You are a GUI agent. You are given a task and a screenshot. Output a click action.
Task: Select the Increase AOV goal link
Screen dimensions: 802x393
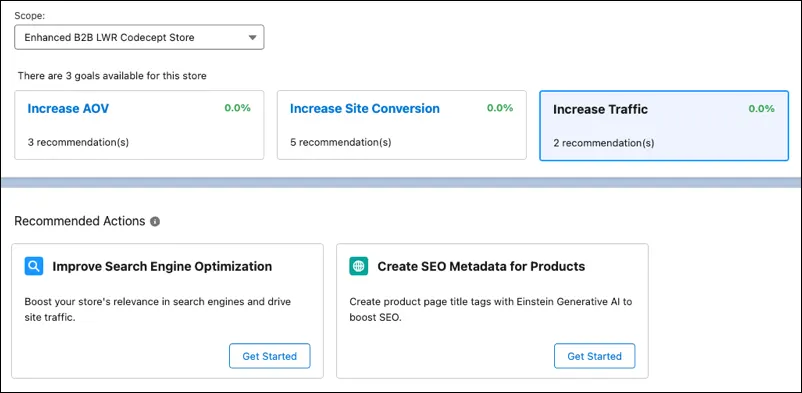(68, 108)
